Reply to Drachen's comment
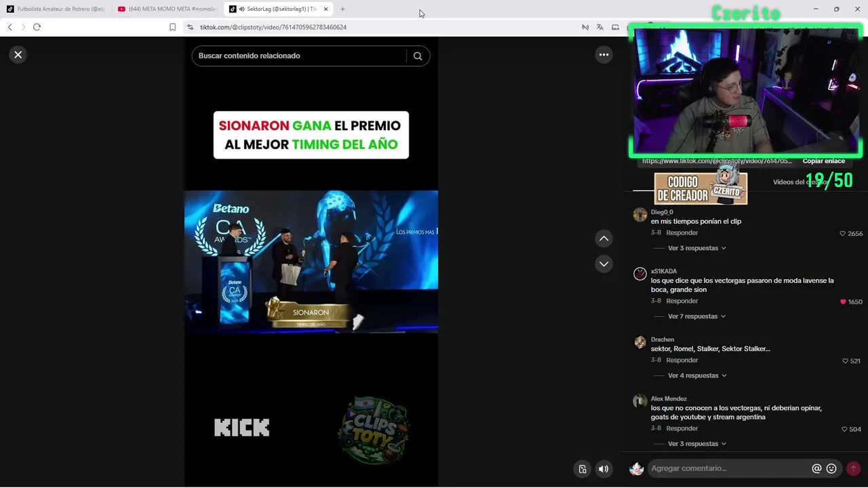 [x=682, y=361]
